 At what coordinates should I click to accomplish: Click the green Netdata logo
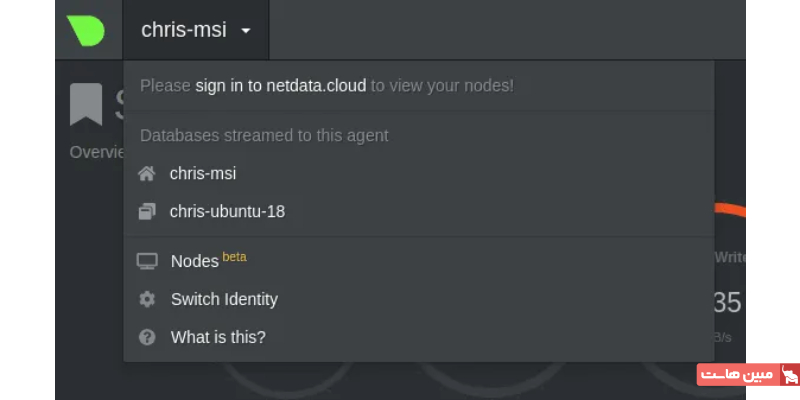tap(86, 30)
